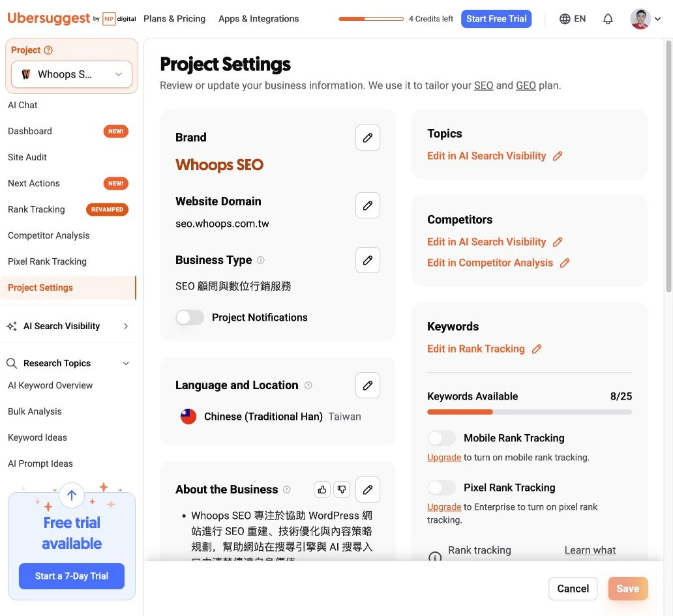Click Plans & Pricing in top nav

(x=174, y=19)
